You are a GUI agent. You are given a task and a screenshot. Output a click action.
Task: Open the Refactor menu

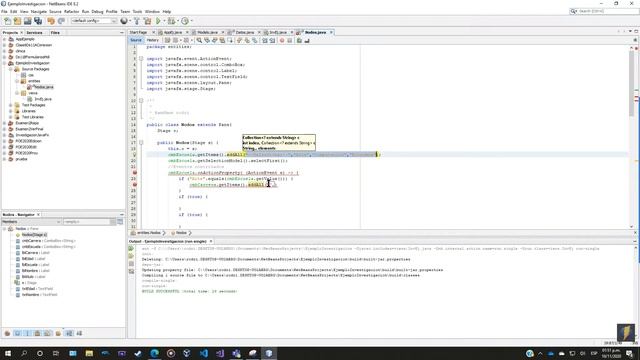click(x=71, y=11)
